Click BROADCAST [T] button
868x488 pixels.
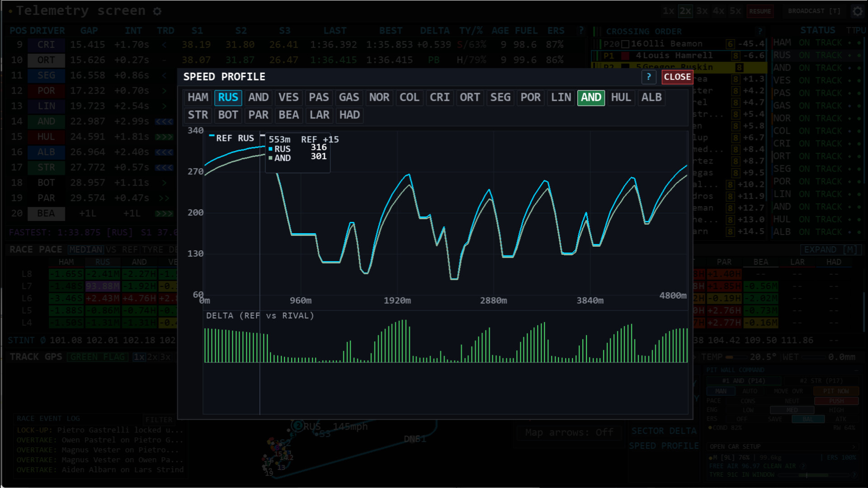[814, 11]
